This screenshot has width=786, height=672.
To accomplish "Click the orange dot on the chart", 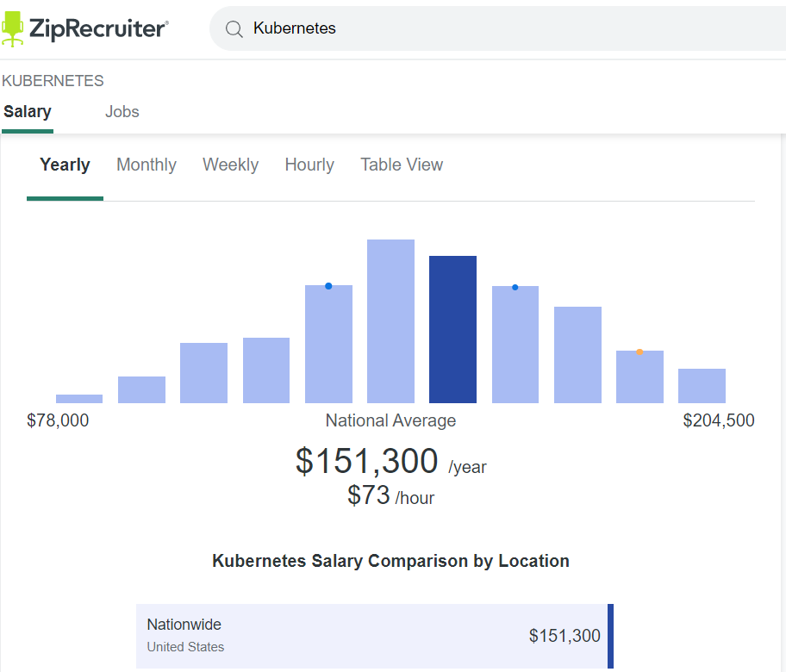I will point(639,352).
